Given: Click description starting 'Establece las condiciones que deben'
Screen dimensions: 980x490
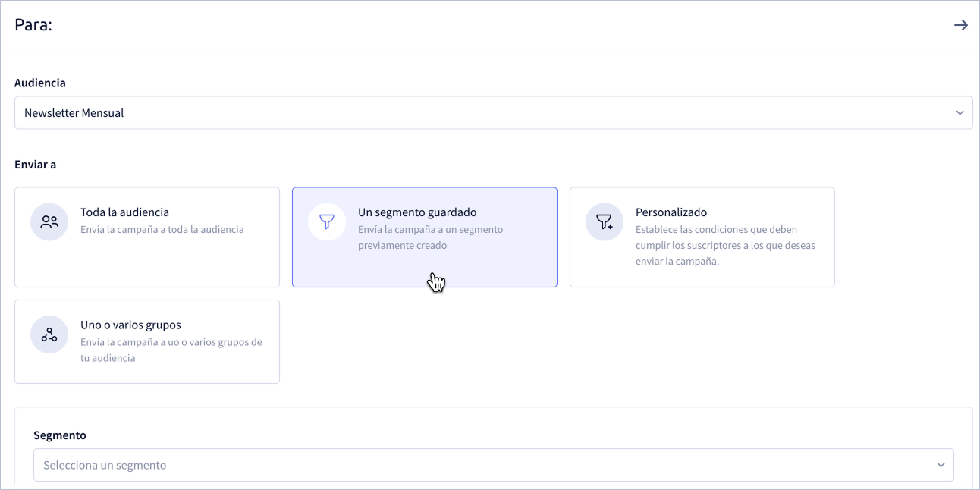Looking at the screenshot, I should (725, 245).
